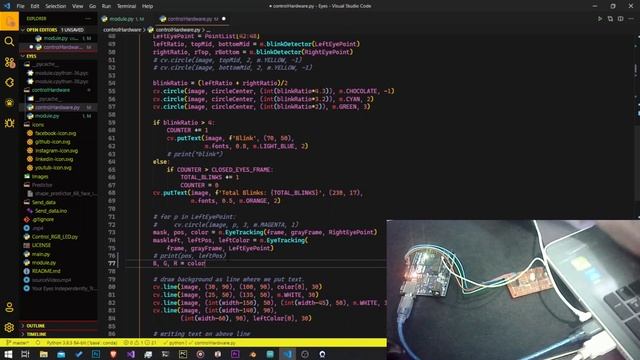Open the File menu
The image size is (640, 360).
(20, 6)
